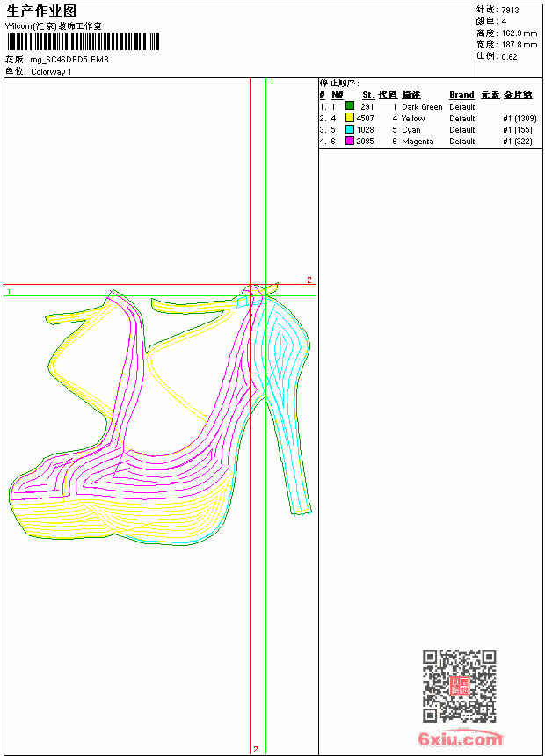The width and height of the screenshot is (545, 756).
Task: Click the Colorway 1 label
Action: pos(51,72)
